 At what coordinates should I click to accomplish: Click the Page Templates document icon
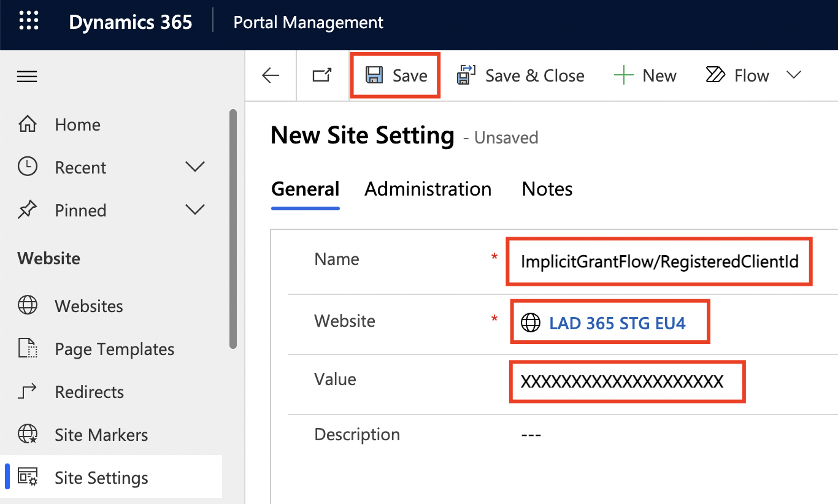coord(28,348)
